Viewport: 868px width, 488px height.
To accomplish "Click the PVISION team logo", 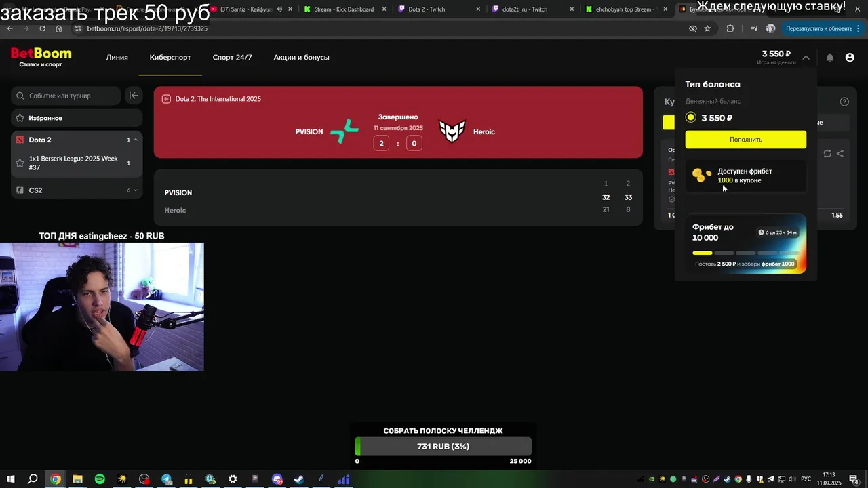I will [x=344, y=131].
